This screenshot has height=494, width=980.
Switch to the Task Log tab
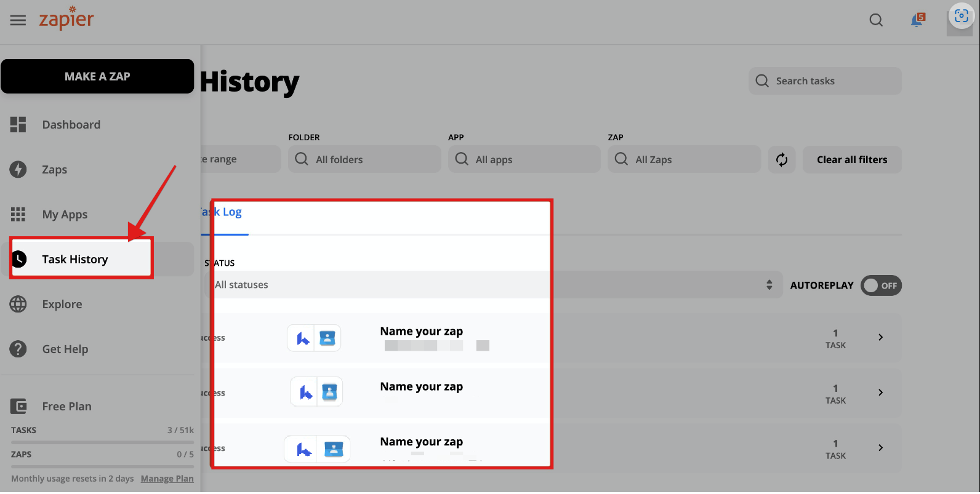tap(224, 212)
